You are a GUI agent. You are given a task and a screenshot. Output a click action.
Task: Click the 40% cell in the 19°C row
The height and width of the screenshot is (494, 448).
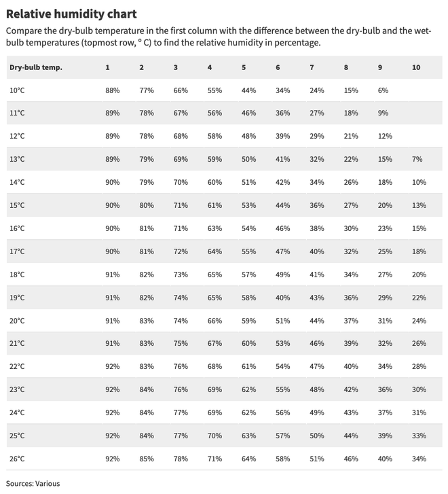[282, 298]
